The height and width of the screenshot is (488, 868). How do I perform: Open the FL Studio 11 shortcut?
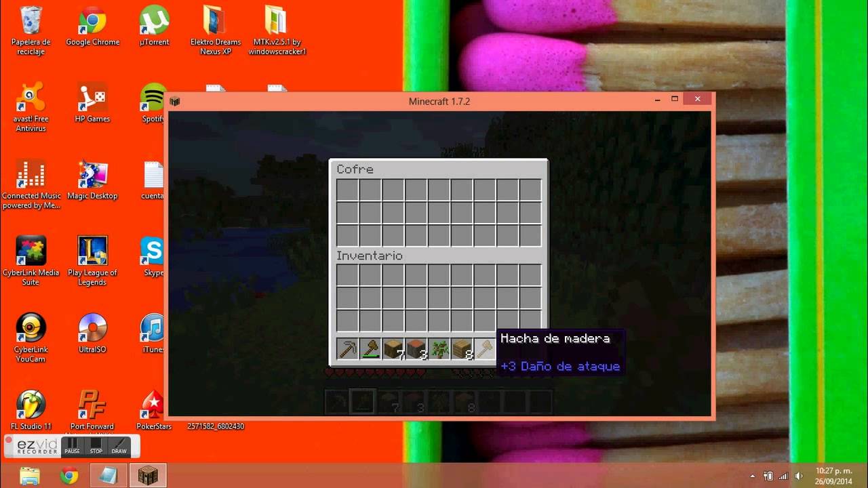coord(31,411)
